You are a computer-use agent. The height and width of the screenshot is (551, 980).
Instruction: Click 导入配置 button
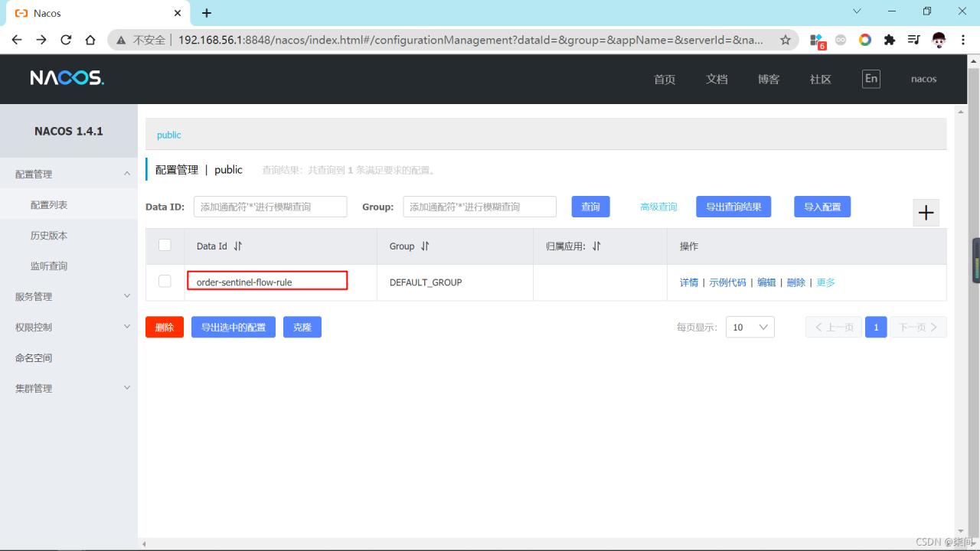[822, 207]
